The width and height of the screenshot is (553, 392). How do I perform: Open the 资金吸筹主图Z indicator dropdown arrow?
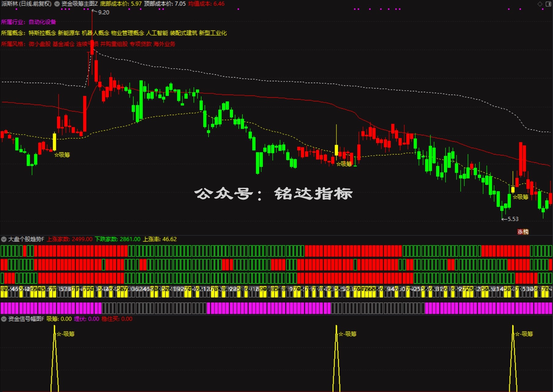pos(57,4)
